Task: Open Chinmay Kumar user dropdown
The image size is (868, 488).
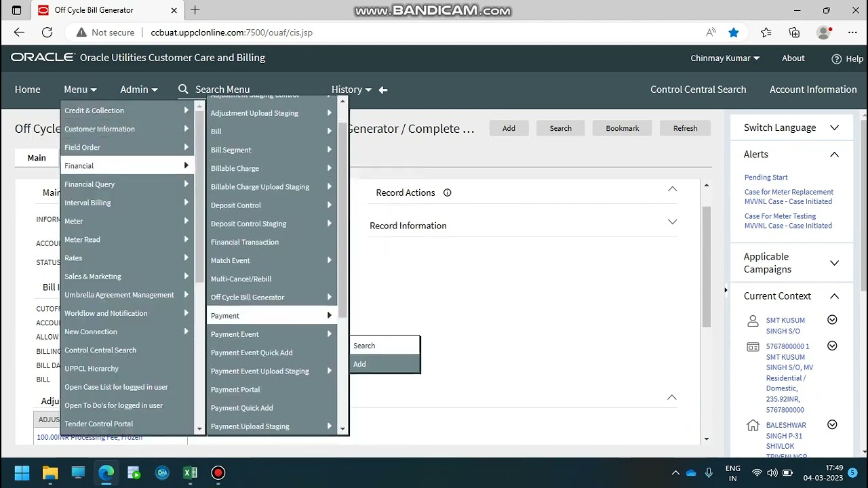Action: coord(725,58)
